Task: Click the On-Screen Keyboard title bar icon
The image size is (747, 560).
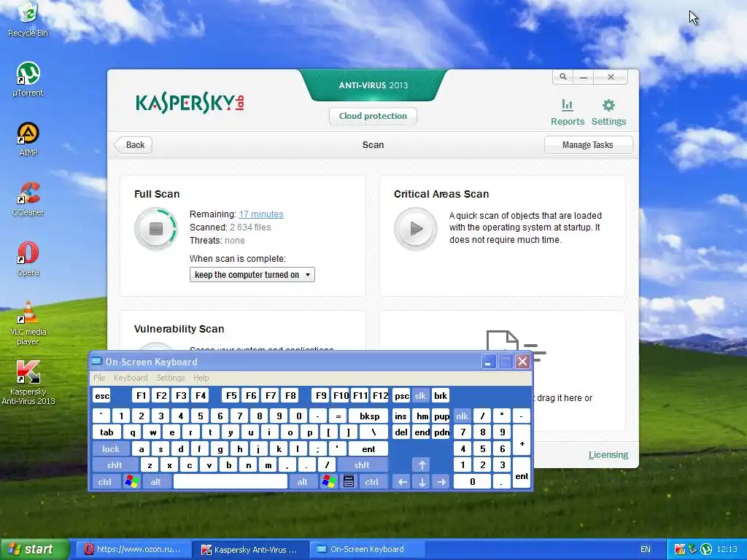Action: [x=96, y=361]
